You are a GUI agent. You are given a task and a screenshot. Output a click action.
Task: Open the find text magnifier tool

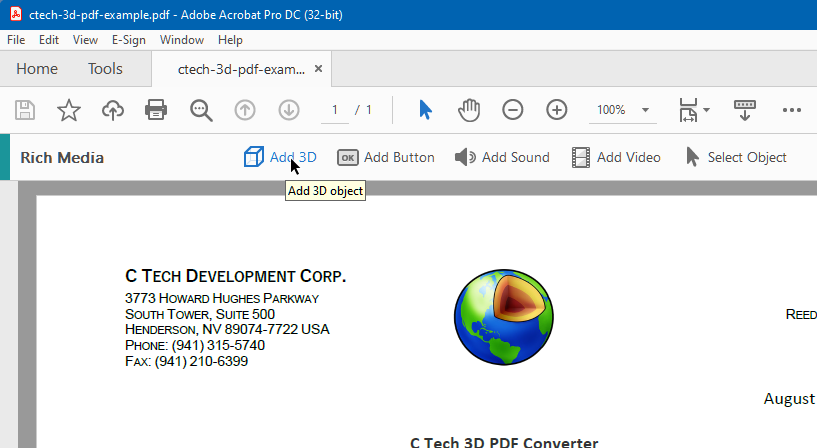[x=201, y=110]
